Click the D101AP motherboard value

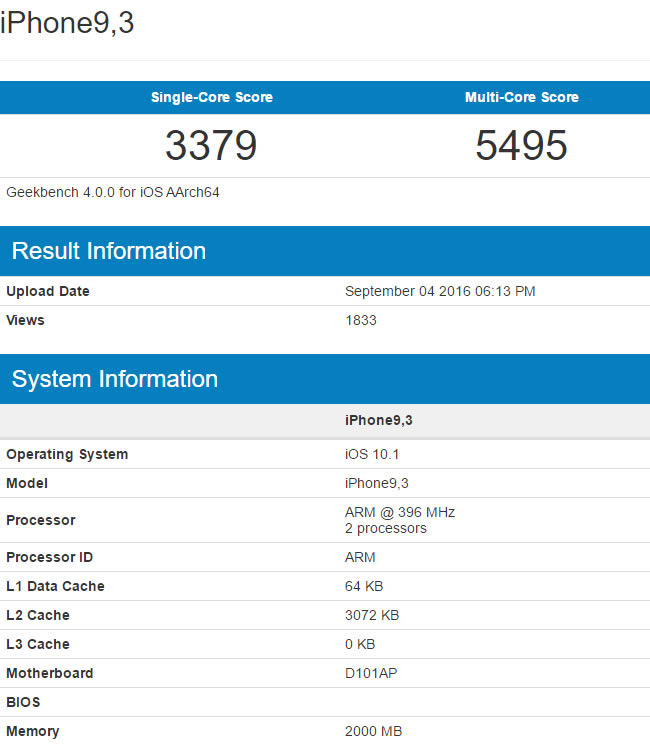coord(371,673)
